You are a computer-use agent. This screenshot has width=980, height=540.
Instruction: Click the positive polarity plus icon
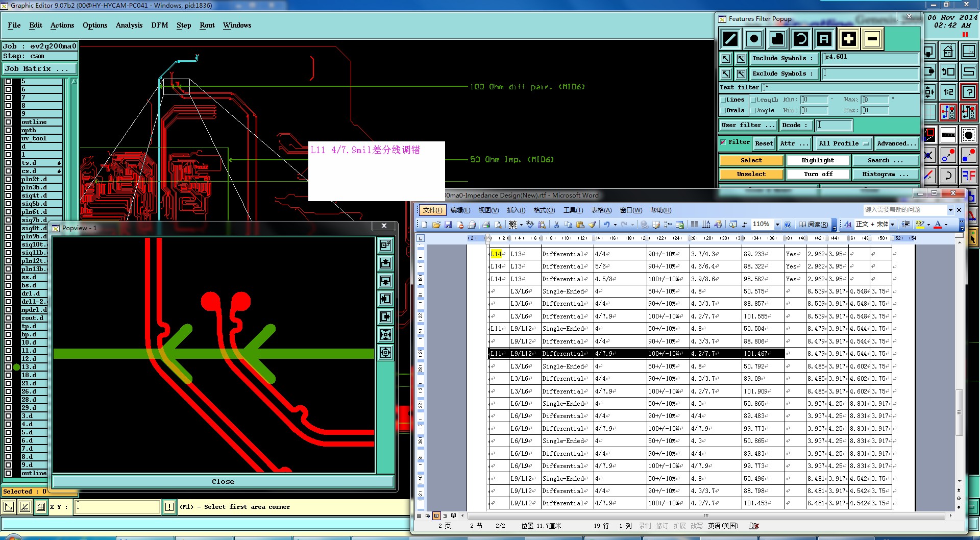click(x=848, y=39)
